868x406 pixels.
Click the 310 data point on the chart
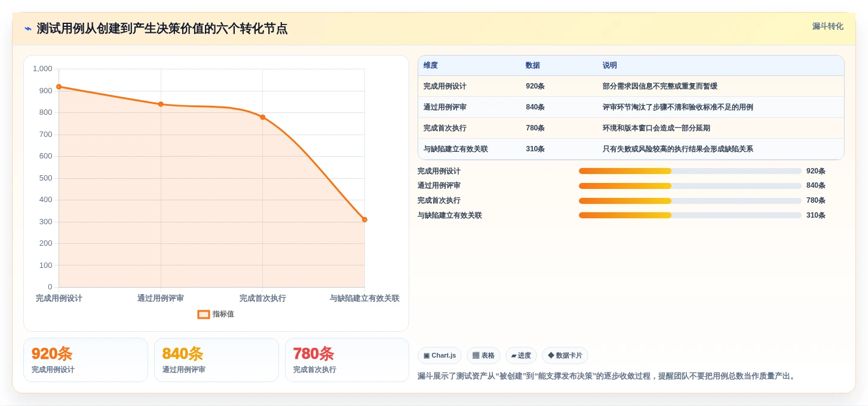[x=364, y=219]
